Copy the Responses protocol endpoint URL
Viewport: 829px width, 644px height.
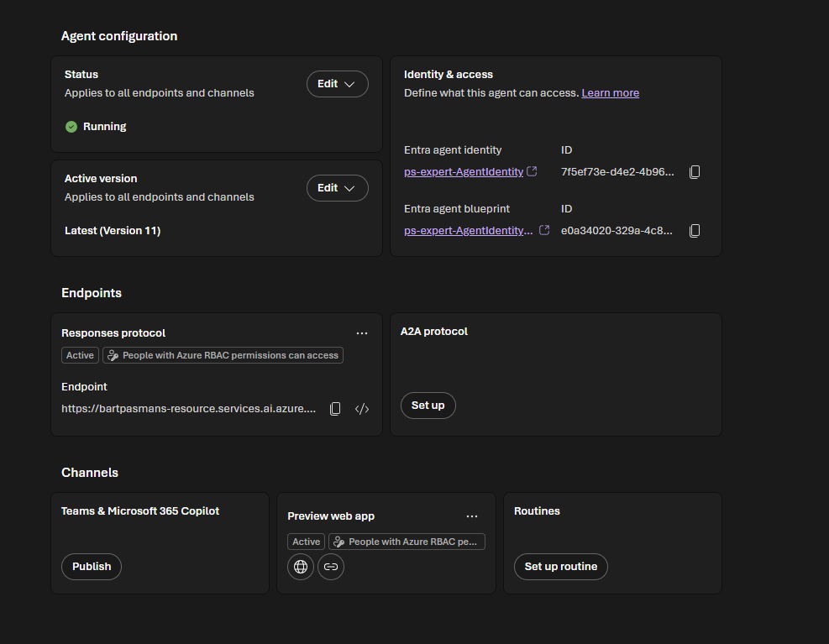click(335, 409)
